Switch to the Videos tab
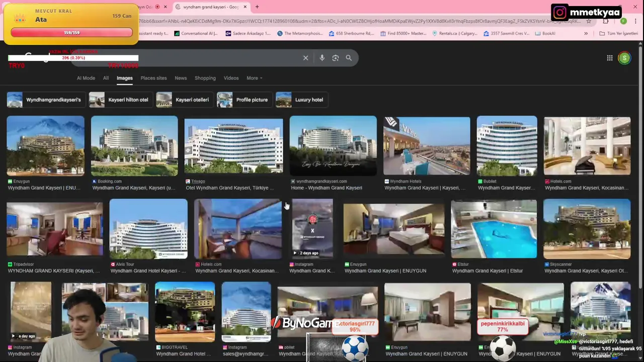644x362 pixels. click(x=231, y=78)
